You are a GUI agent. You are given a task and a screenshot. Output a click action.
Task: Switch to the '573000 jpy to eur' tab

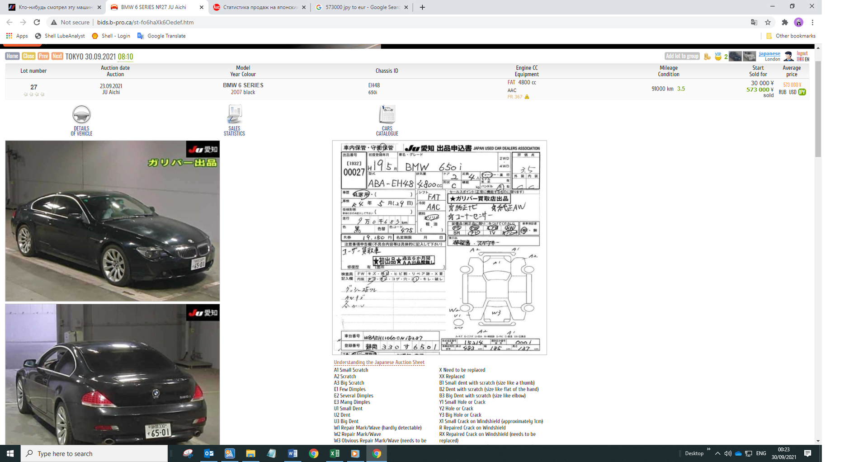click(x=361, y=7)
